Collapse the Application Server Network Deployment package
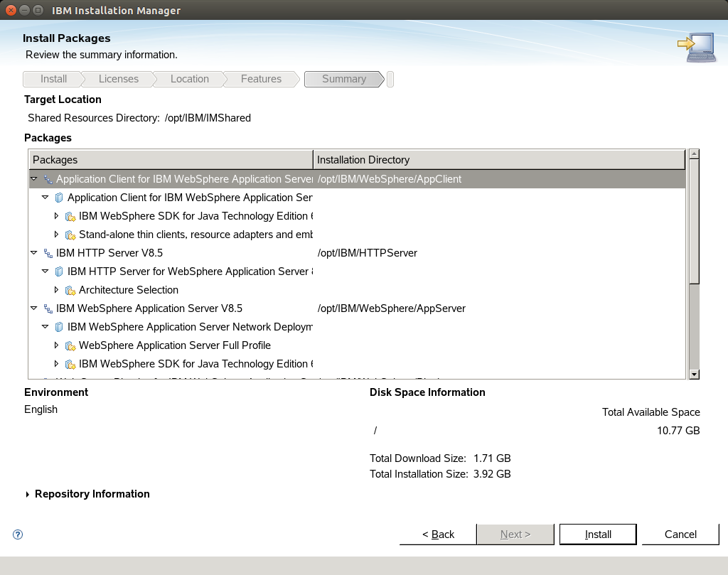This screenshot has height=575, width=728. pos(45,327)
